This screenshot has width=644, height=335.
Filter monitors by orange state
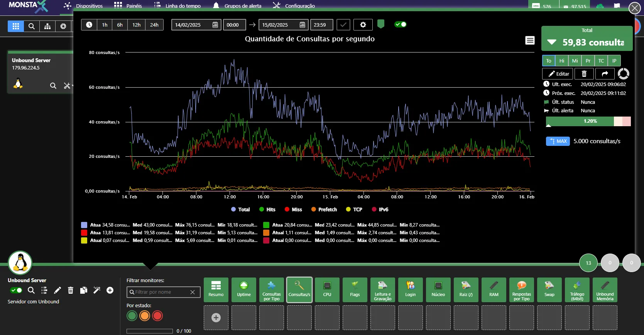[145, 316]
